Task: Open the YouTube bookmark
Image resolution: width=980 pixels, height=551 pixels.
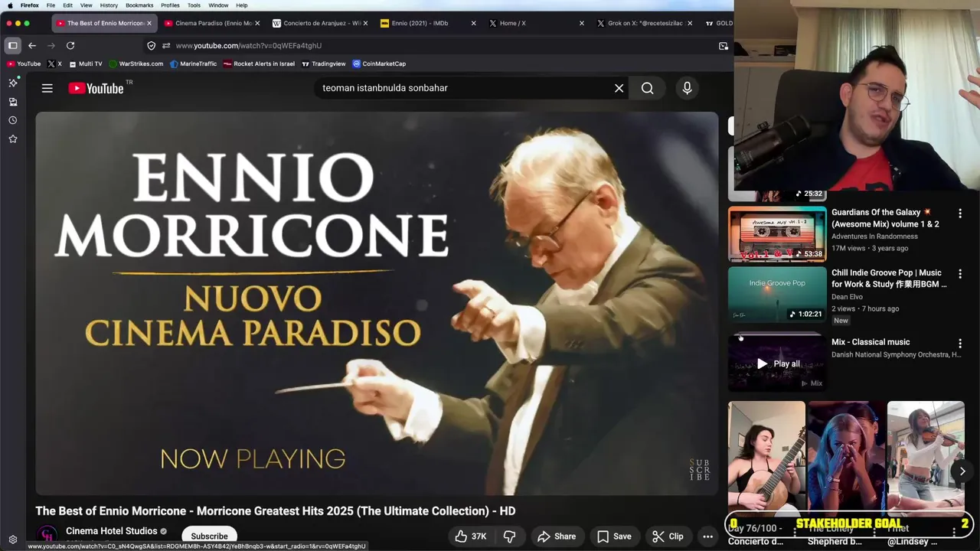Action: 24,64
